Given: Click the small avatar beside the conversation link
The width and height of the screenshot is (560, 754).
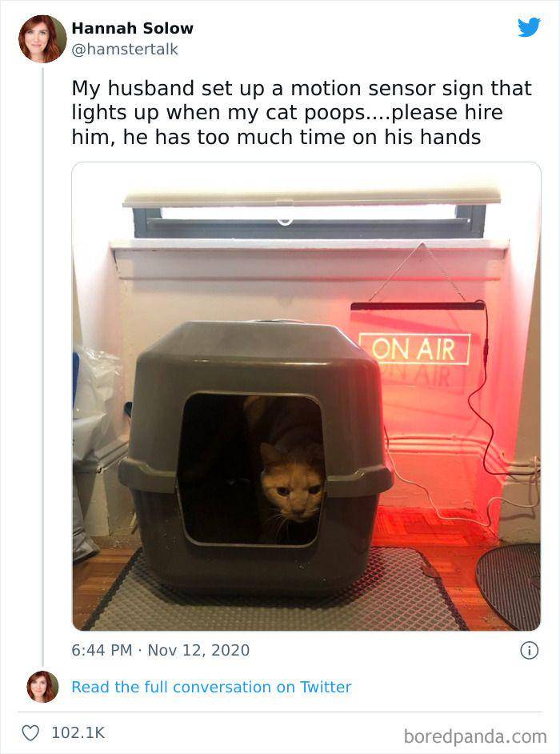Looking at the screenshot, I should pyautogui.click(x=42, y=687).
